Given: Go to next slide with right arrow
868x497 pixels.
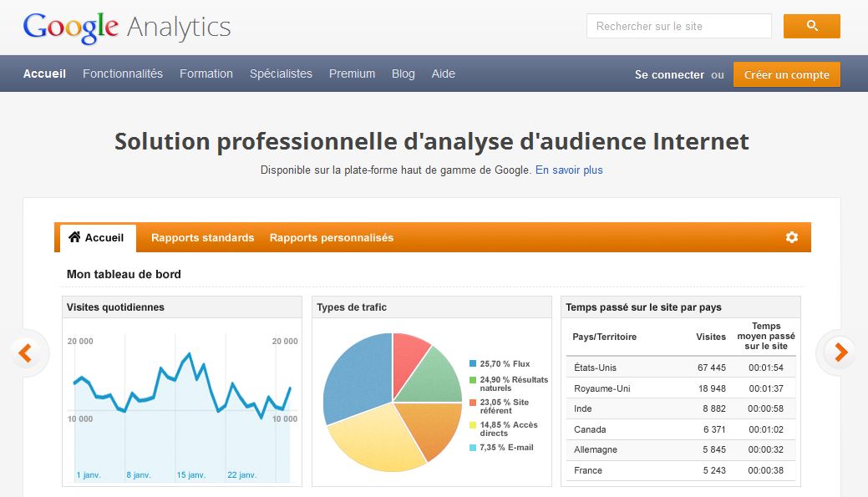Looking at the screenshot, I should (x=841, y=352).
